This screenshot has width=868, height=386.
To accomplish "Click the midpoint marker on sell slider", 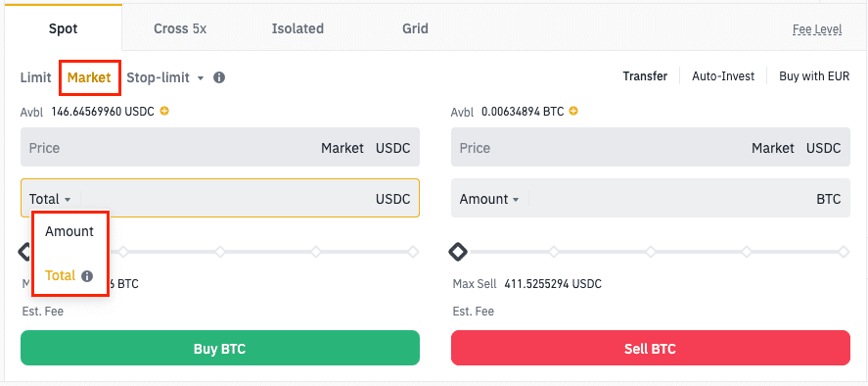I will click(651, 252).
